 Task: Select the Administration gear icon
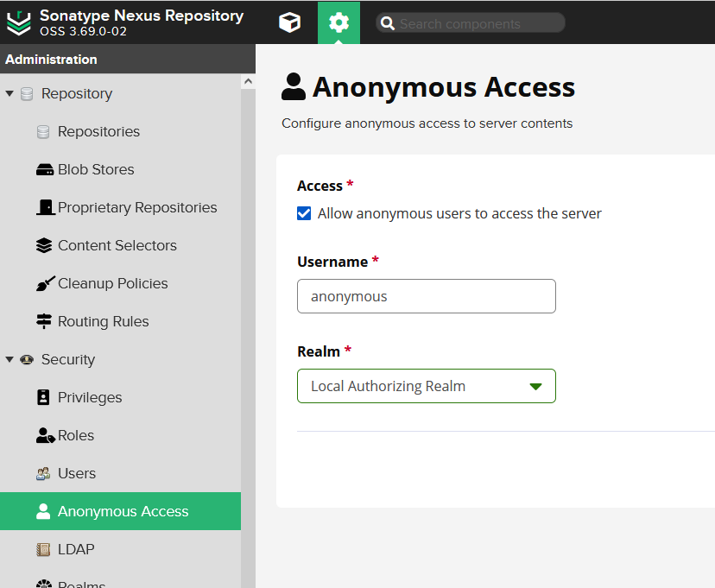(x=339, y=22)
